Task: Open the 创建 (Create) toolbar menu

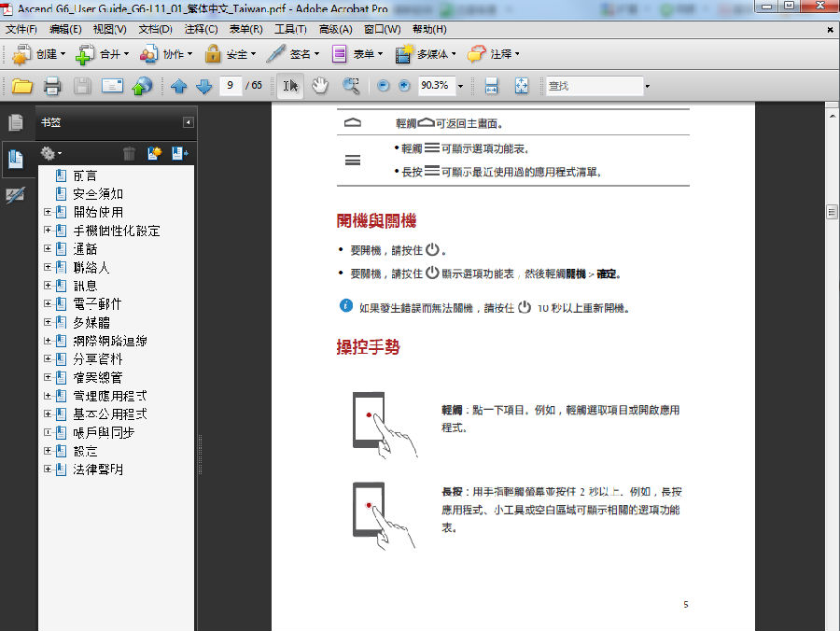Action: [x=38, y=54]
